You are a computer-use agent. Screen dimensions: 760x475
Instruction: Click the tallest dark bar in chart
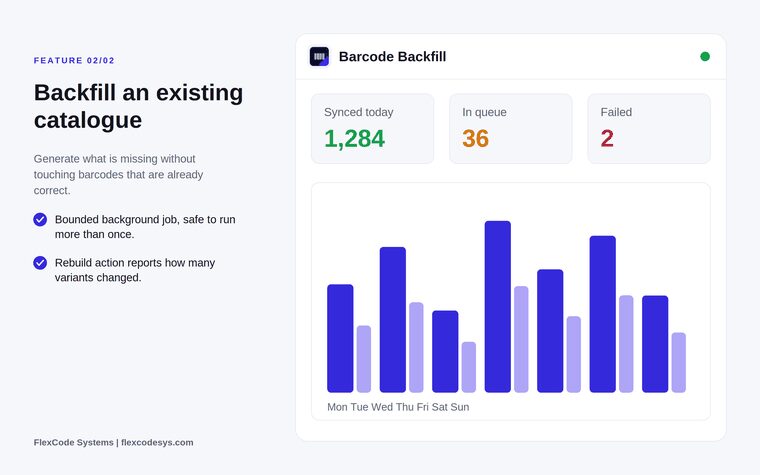498,307
